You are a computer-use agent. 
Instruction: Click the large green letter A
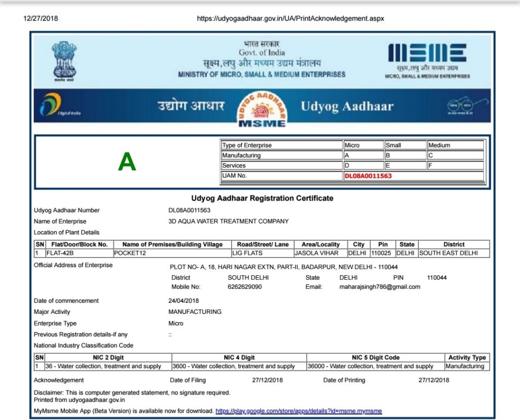[127, 162]
